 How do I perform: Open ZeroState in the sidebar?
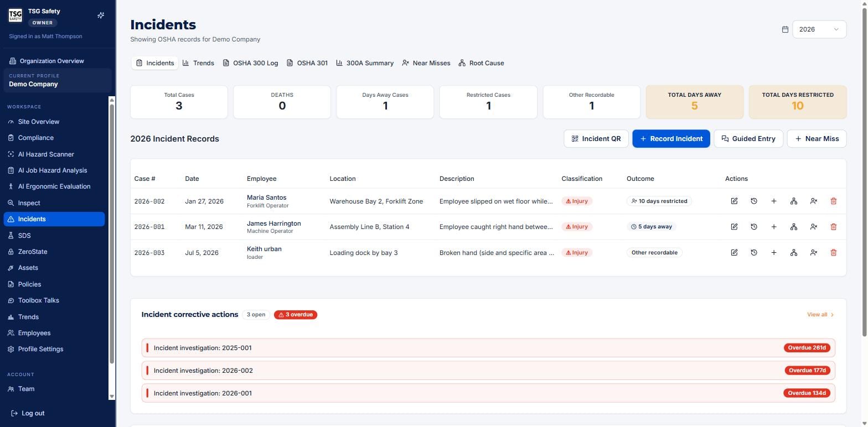pos(54,252)
